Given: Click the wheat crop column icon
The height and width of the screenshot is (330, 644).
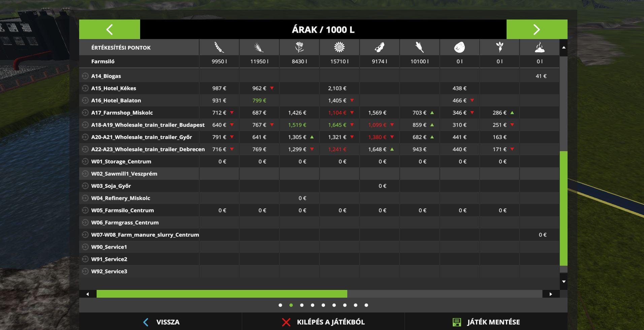Looking at the screenshot, I should tap(219, 47).
